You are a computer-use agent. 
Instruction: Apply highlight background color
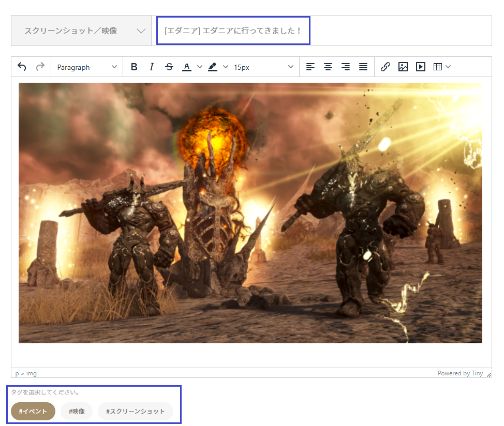coord(213,67)
